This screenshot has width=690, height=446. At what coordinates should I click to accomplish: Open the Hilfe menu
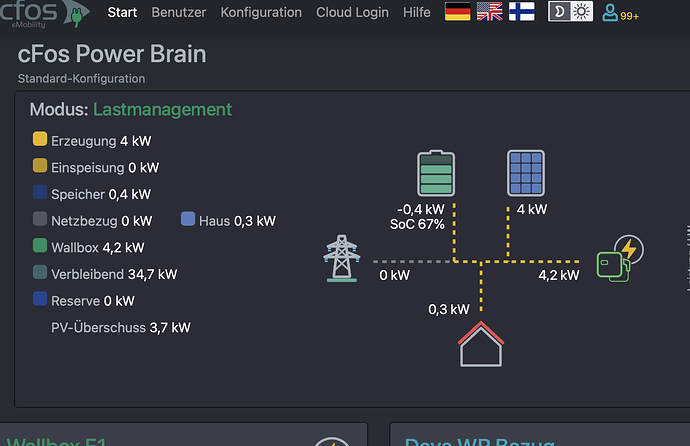[417, 12]
